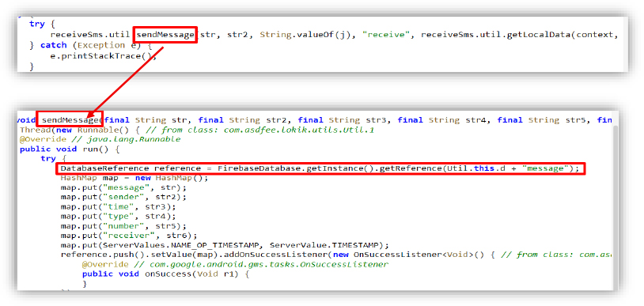Screen dimensions: 644x306
Task: Click map.put("receiver", str6) line
Action: 129,236
